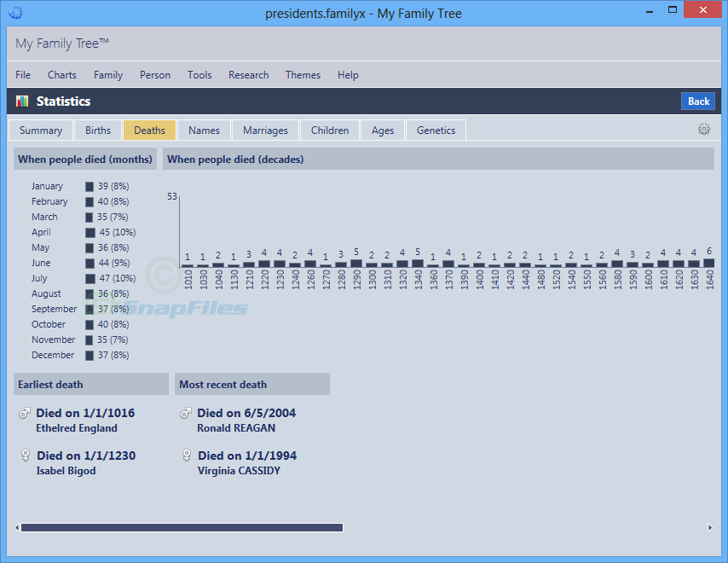Switch to the Children tab

click(330, 130)
